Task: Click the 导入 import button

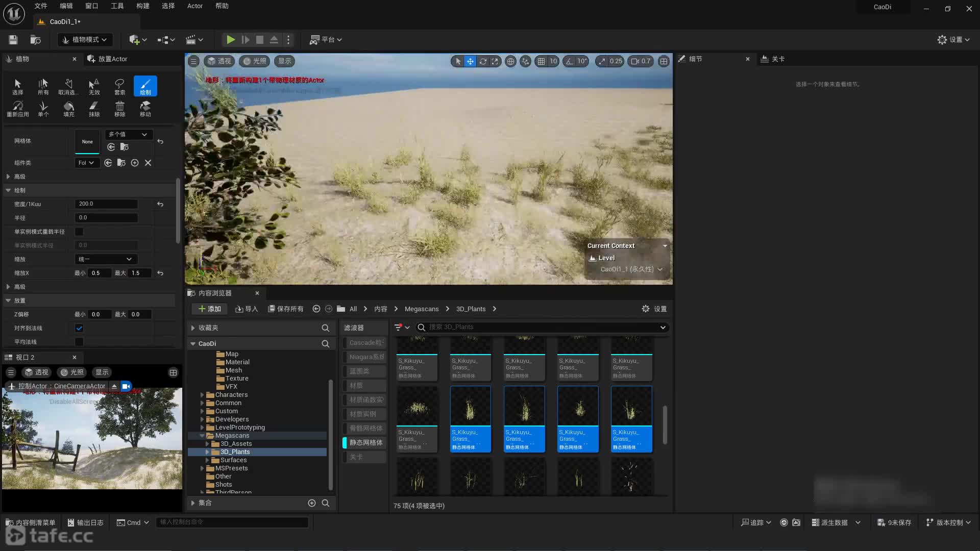Action: point(247,309)
